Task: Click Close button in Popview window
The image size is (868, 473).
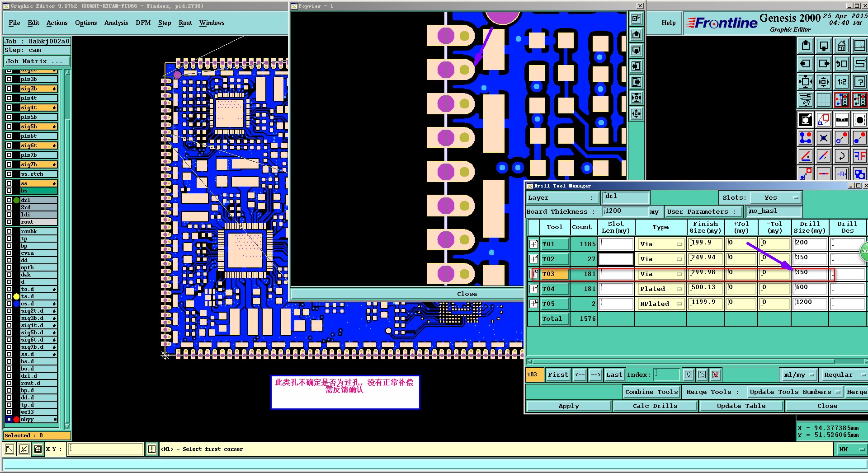Action: [x=467, y=294]
